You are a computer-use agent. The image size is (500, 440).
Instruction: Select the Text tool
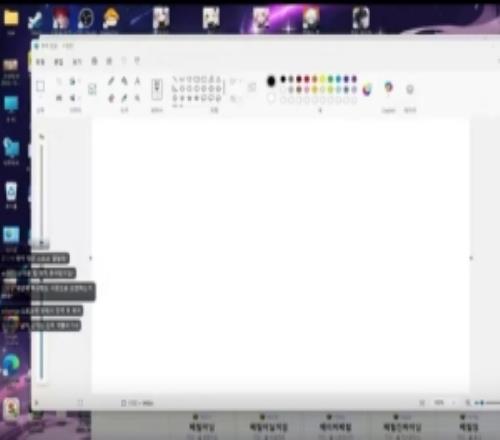click(x=137, y=81)
